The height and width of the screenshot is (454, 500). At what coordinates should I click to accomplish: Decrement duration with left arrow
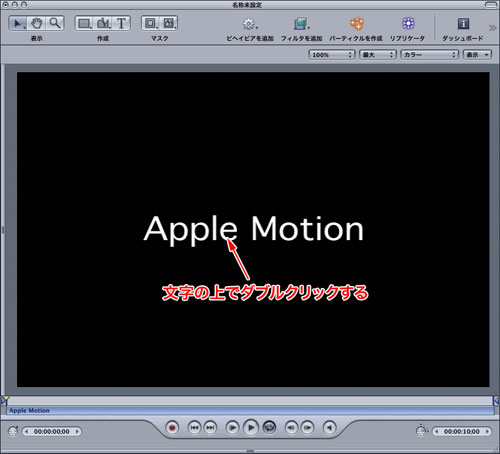coord(437,432)
